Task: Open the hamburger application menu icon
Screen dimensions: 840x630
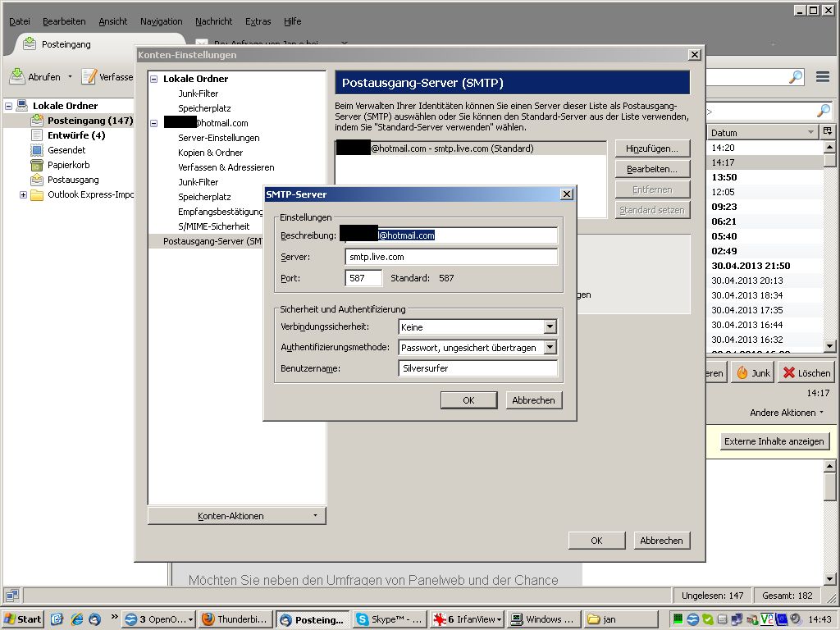Action: 823,77
